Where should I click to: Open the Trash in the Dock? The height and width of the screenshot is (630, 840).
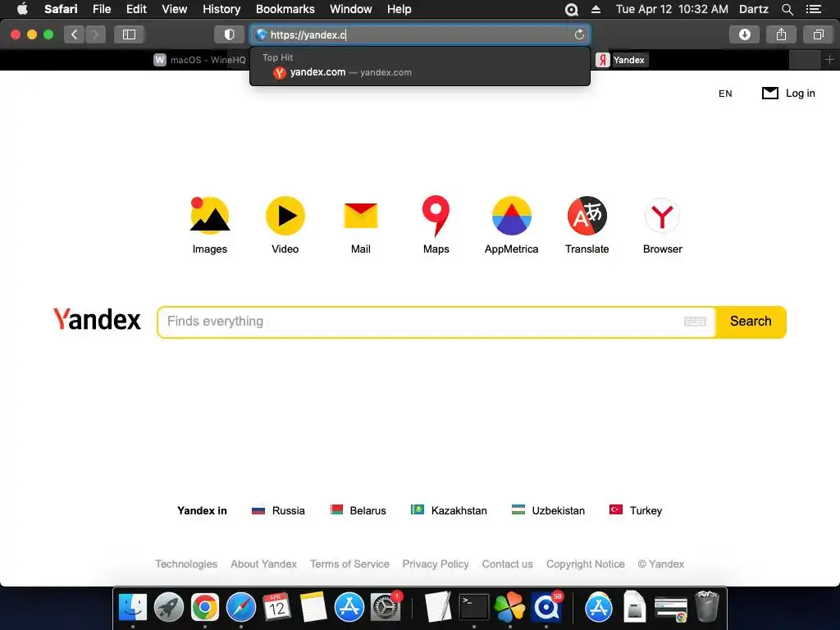pos(706,607)
